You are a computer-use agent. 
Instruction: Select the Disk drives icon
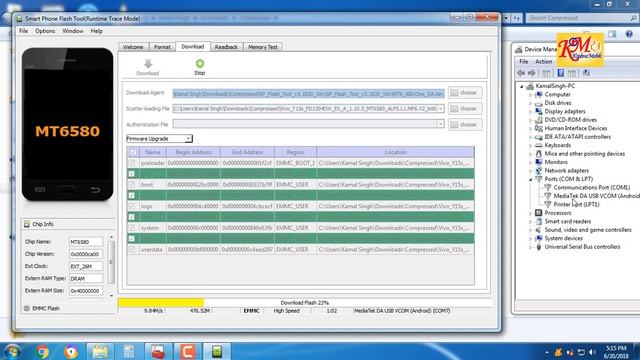(539, 103)
